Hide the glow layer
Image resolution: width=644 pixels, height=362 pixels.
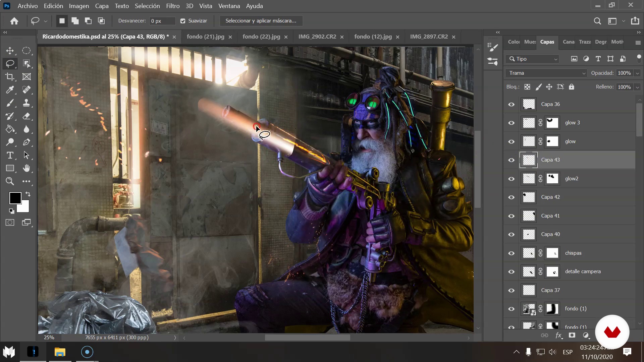[511, 141]
